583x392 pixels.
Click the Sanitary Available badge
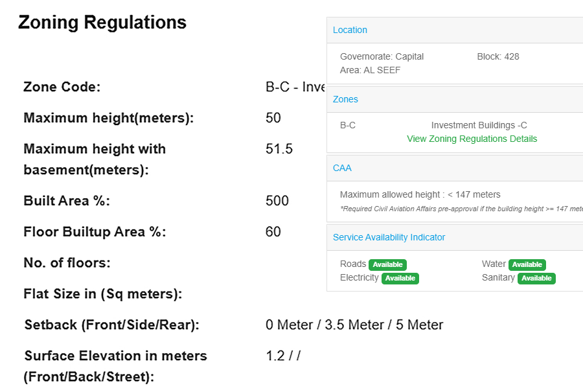(536, 278)
